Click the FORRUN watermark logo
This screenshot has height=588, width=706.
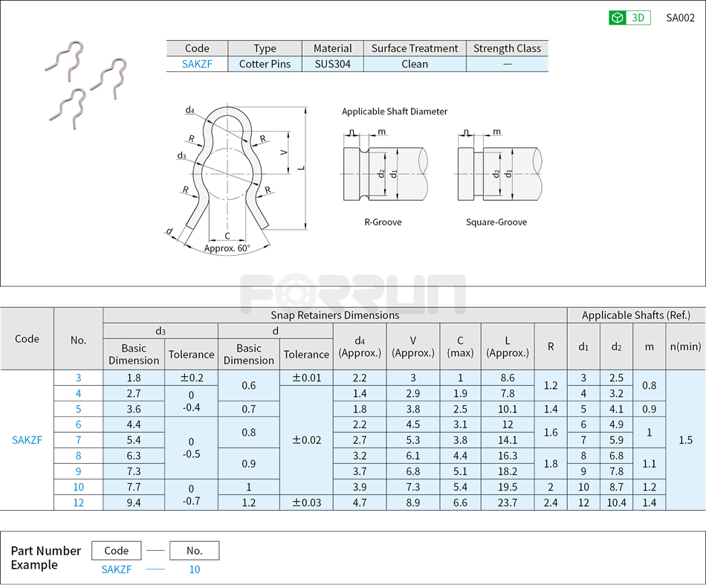click(353, 286)
